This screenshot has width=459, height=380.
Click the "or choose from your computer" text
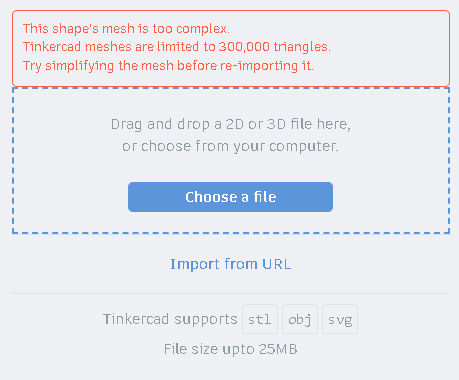(230, 146)
